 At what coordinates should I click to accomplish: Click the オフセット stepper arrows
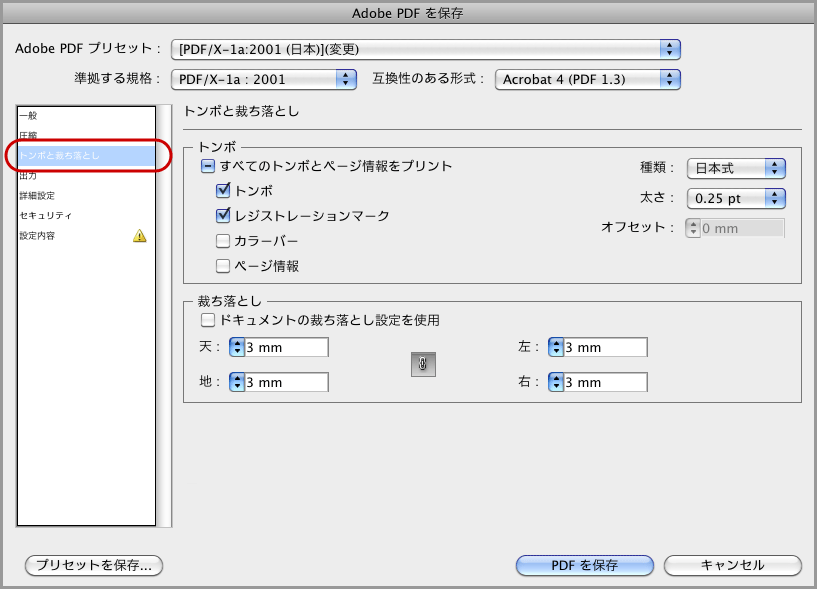point(693,228)
